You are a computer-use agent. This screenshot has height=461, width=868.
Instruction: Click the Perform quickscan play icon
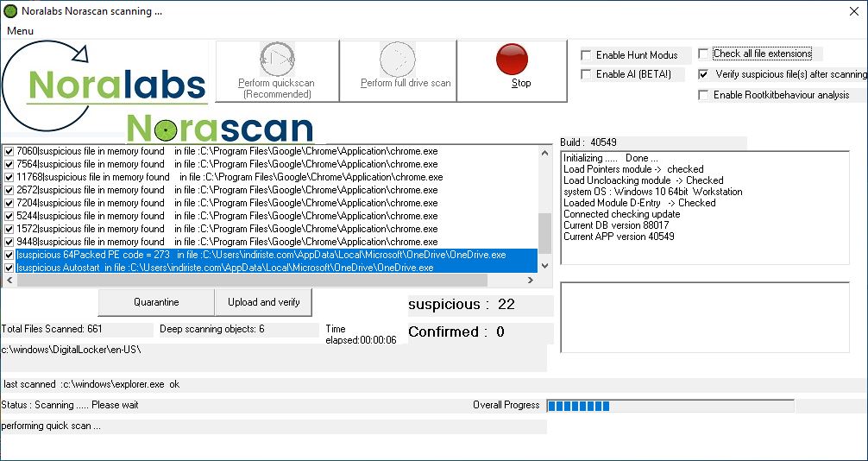click(x=277, y=58)
